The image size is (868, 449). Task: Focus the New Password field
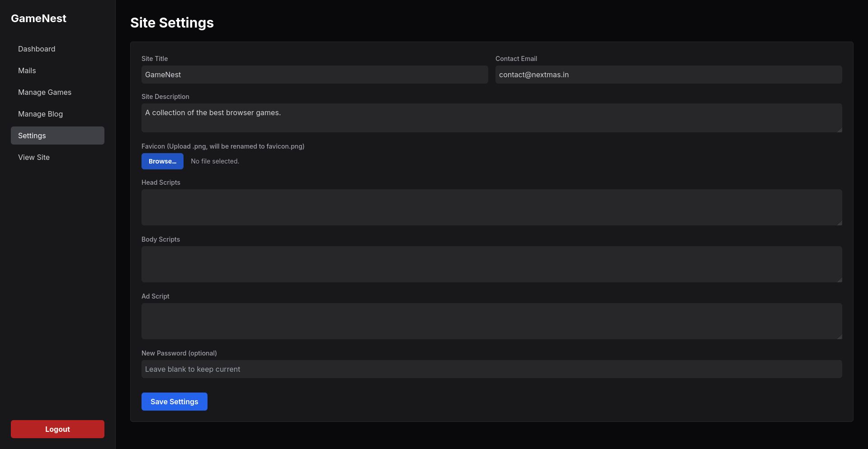(x=491, y=369)
